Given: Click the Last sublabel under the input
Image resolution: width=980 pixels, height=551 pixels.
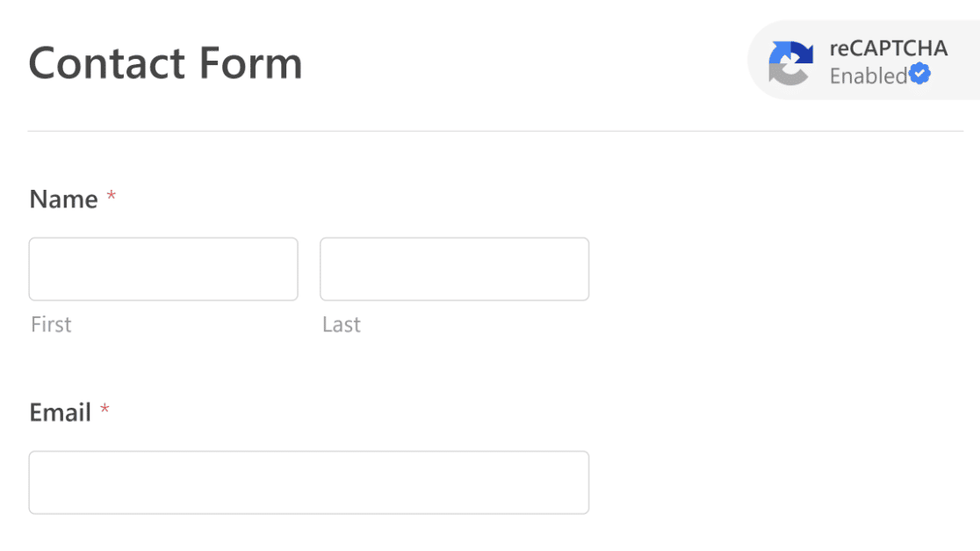Looking at the screenshot, I should (x=342, y=324).
